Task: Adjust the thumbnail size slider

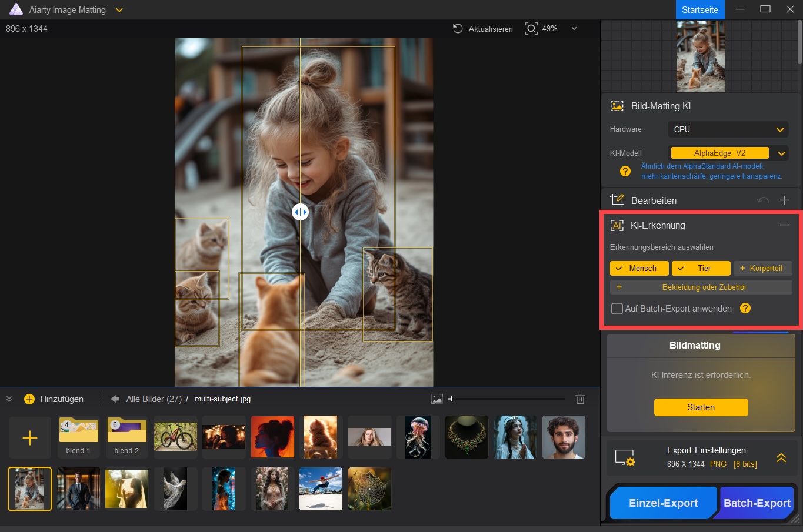Action: click(x=451, y=399)
